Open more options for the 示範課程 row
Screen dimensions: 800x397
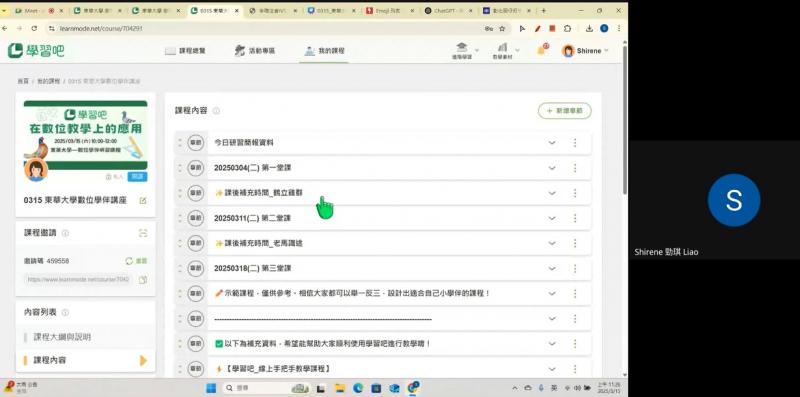tap(575, 293)
